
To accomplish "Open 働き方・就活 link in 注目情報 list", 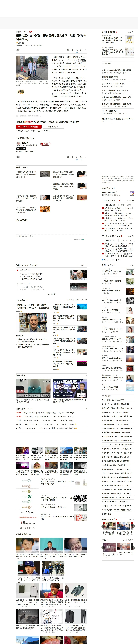I will coord(106,514).
